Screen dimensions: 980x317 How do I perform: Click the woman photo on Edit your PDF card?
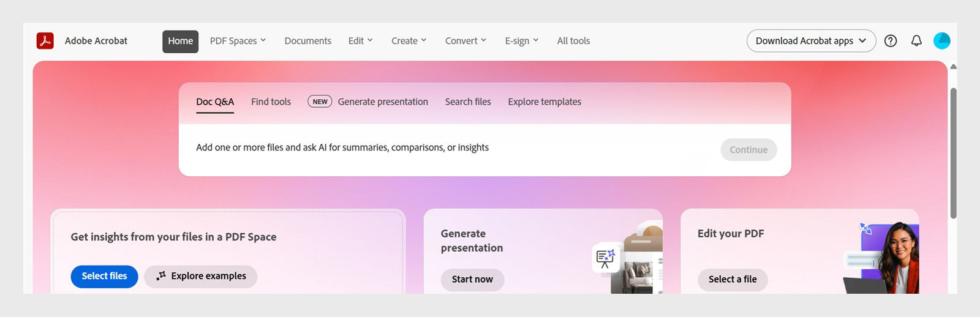[899, 258]
